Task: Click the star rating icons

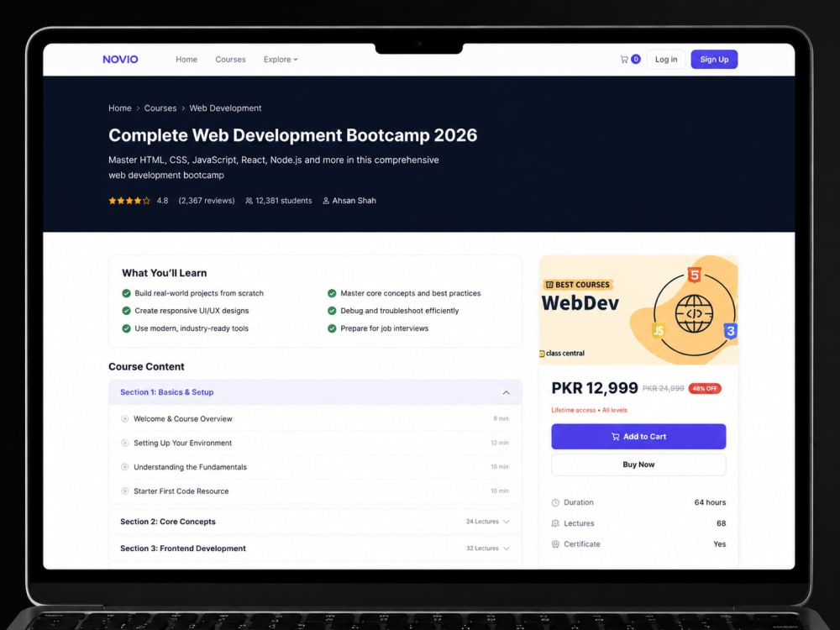Action: (129, 201)
